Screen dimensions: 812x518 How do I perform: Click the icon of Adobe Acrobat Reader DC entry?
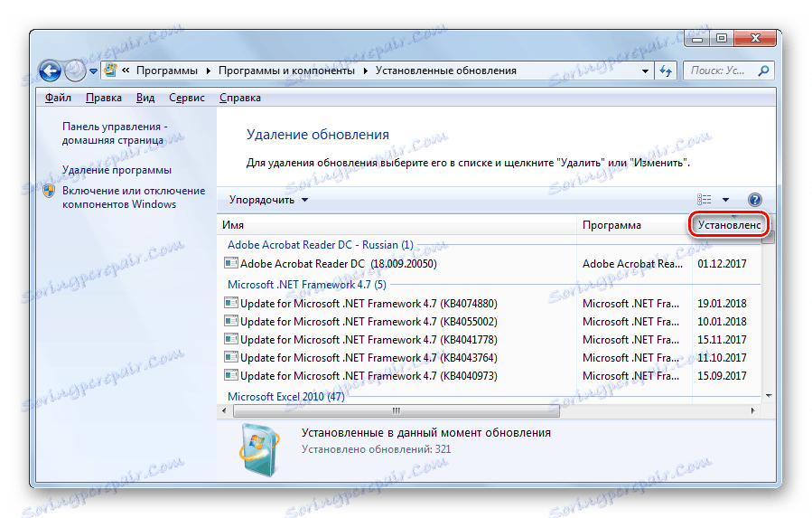tap(231, 263)
